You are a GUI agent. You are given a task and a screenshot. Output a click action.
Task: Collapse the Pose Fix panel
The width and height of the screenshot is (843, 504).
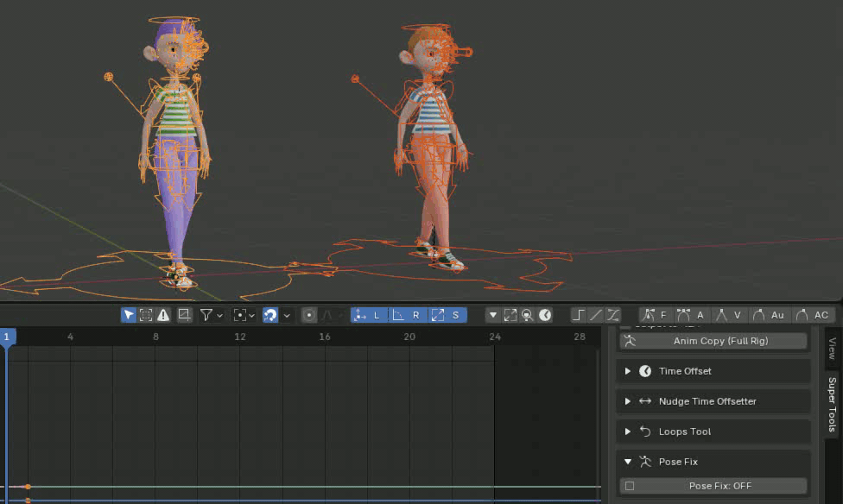pos(627,462)
